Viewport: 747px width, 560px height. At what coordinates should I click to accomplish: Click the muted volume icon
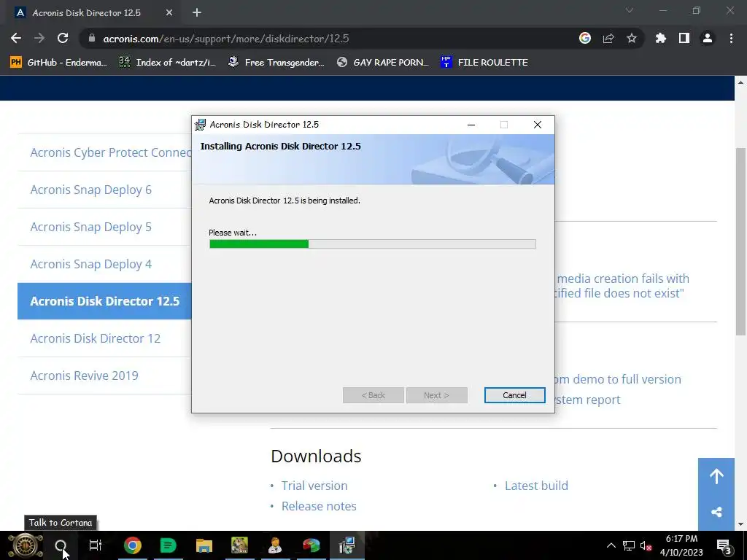tap(646, 545)
